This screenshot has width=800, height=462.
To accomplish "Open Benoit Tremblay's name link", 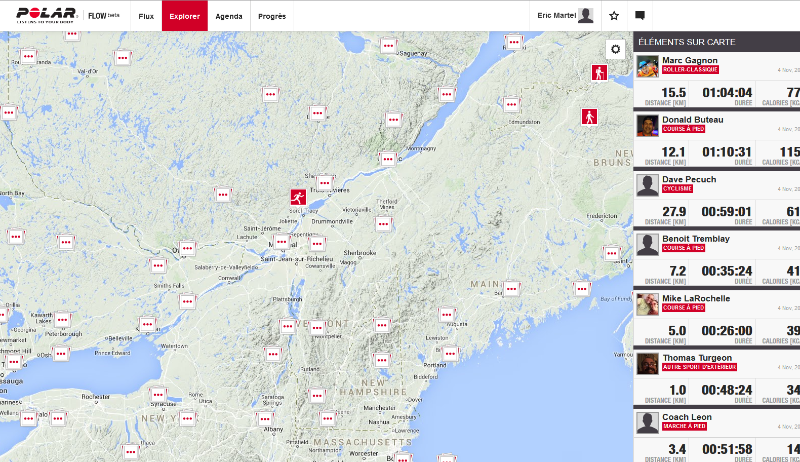I will (696, 239).
